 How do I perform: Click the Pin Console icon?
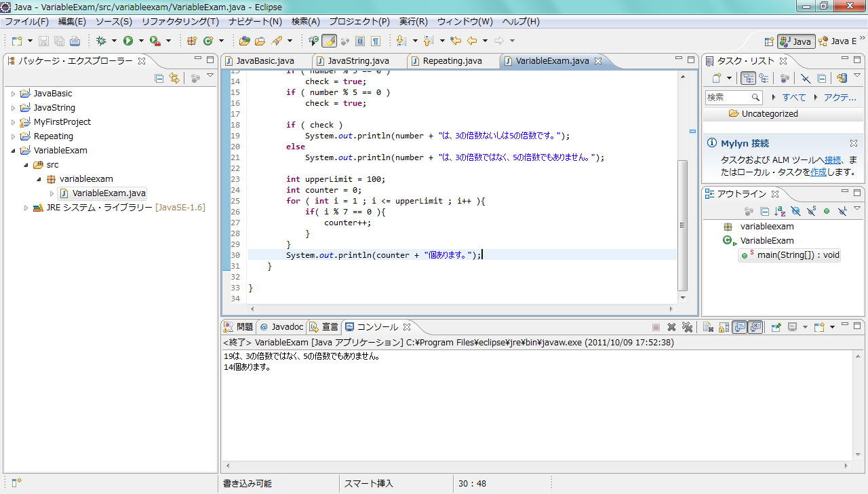coord(775,327)
